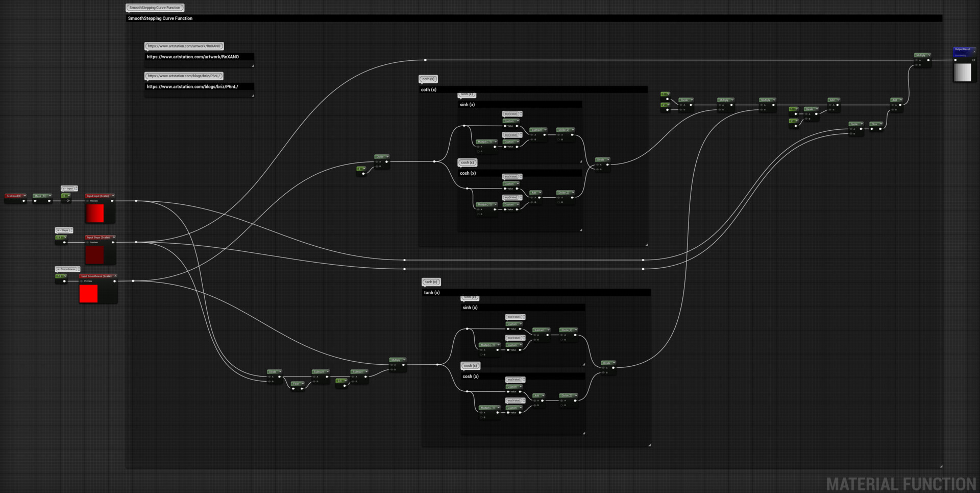Open the artstation.com/blogs/briz/P6nL link
The image size is (980, 493).
point(183,76)
